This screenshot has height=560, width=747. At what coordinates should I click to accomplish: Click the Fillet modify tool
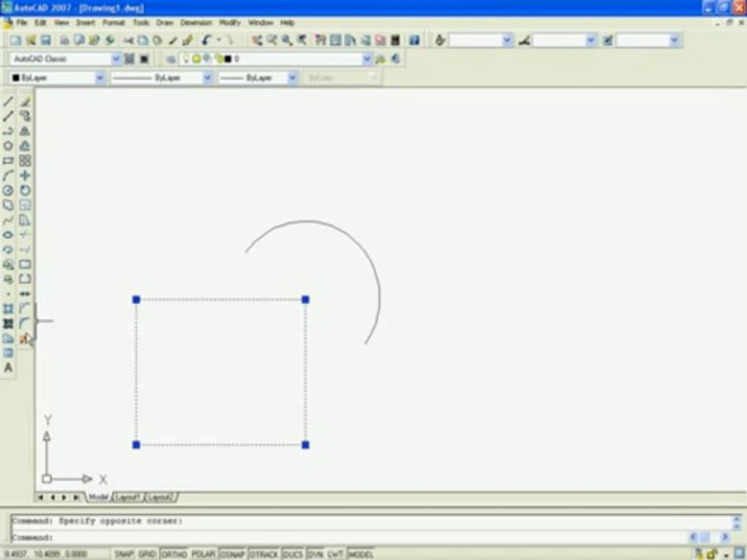[25, 324]
